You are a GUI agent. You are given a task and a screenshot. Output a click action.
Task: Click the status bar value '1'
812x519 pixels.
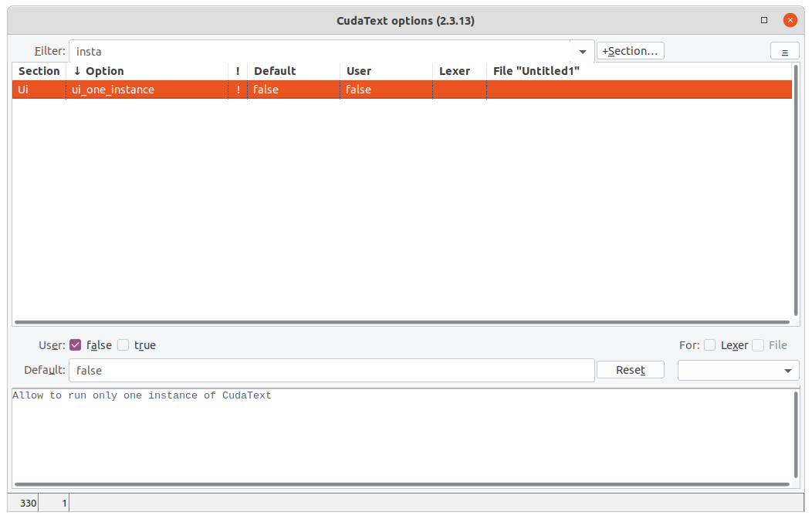point(64,503)
